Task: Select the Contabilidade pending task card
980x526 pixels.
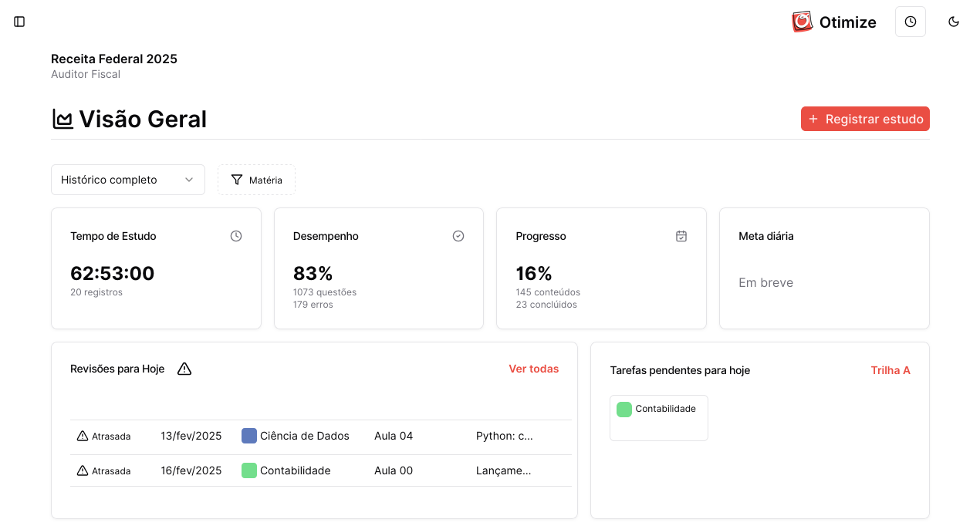Action: 659,417
